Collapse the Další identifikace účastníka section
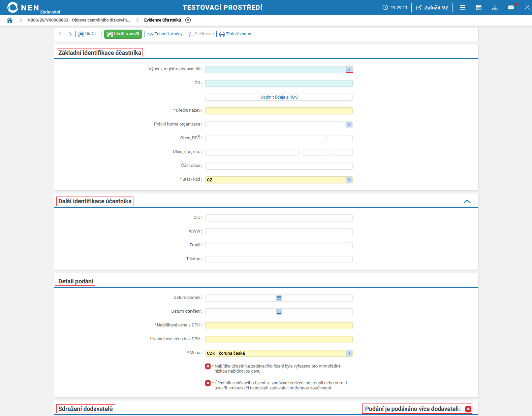This screenshot has width=532, height=416. coord(467,201)
